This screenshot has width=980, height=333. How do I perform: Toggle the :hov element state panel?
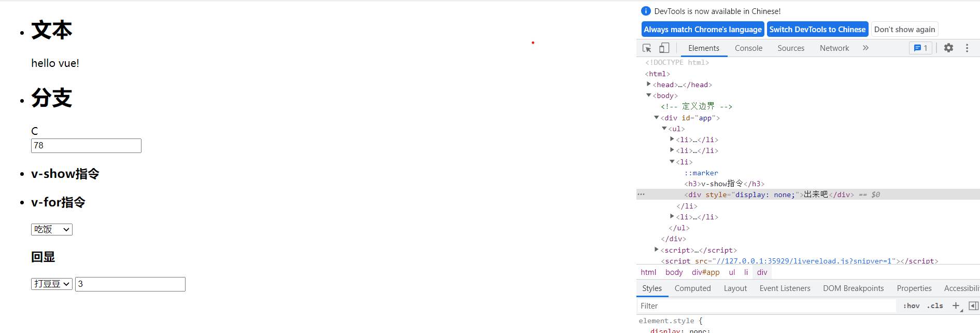pyautogui.click(x=911, y=306)
